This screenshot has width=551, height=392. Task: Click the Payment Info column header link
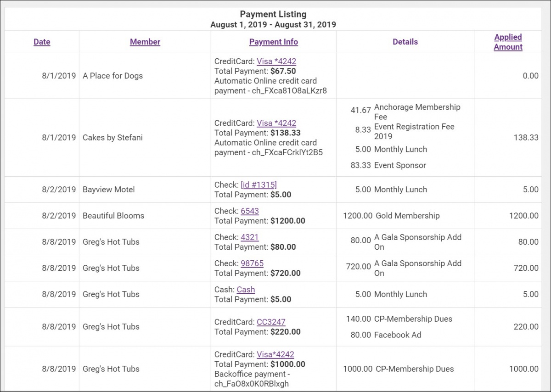click(x=273, y=42)
